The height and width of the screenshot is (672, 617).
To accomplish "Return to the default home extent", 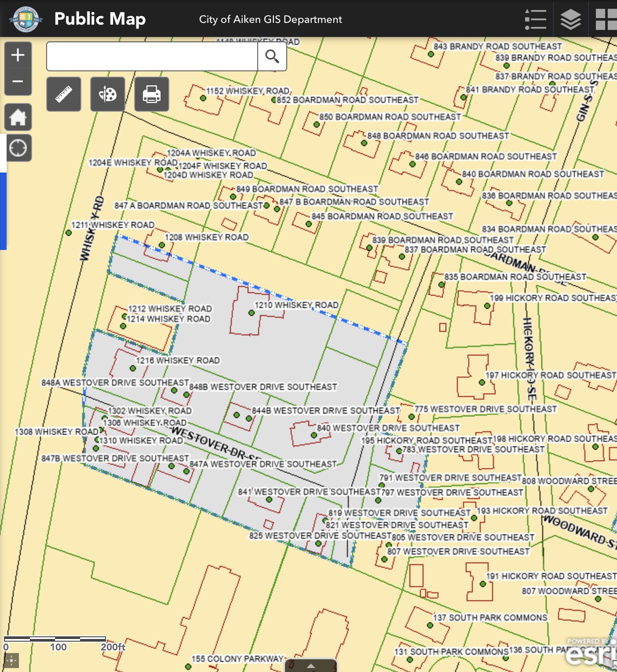I will point(18,118).
